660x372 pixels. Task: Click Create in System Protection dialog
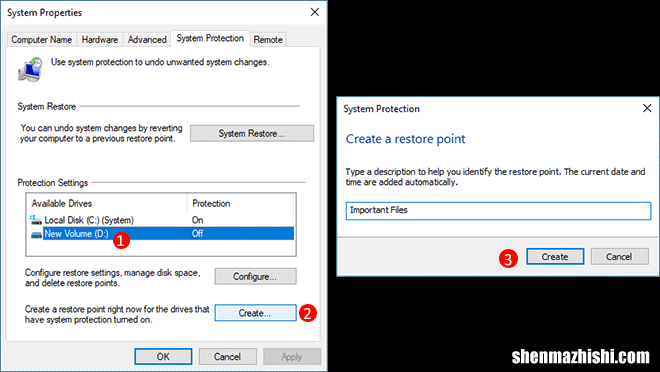(555, 257)
